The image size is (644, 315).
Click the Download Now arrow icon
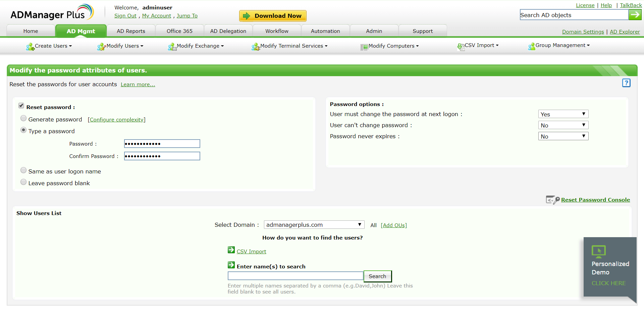pyautogui.click(x=247, y=16)
